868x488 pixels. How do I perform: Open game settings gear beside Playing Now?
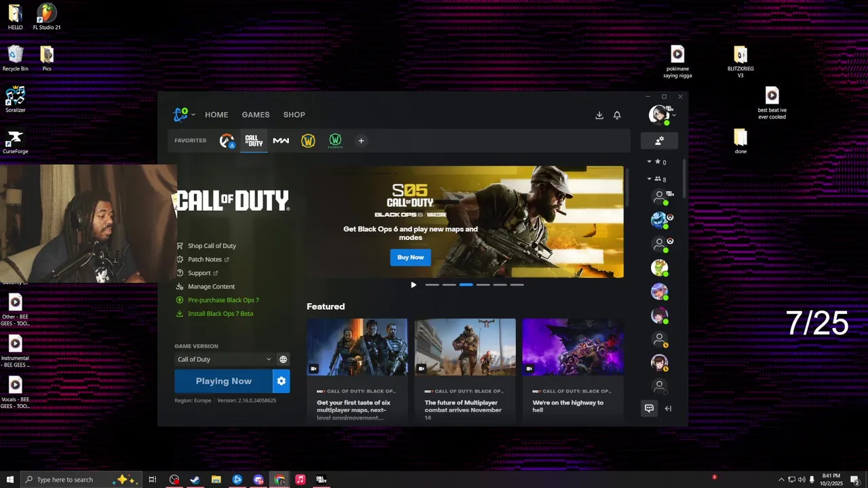[281, 381]
